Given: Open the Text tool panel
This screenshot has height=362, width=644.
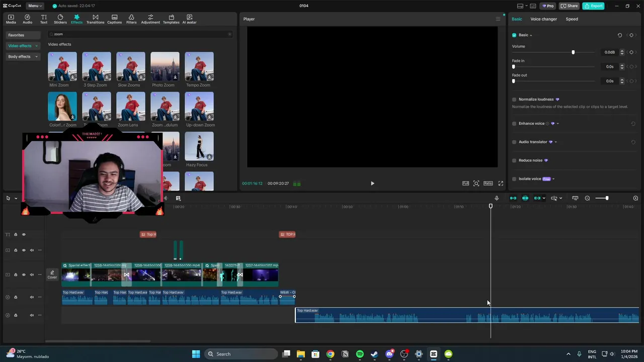Looking at the screenshot, I should pyautogui.click(x=44, y=19).
